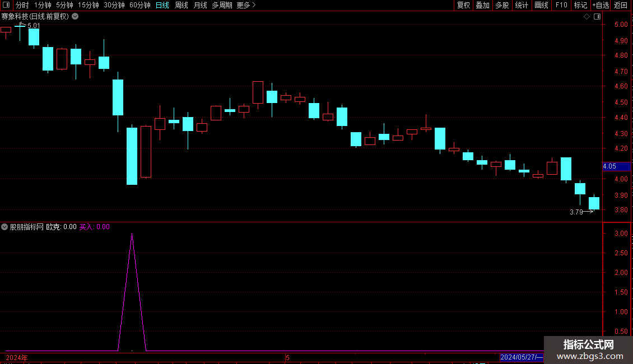
Task: Switch to 月线 monthly chart
Action: coord(200,5)
